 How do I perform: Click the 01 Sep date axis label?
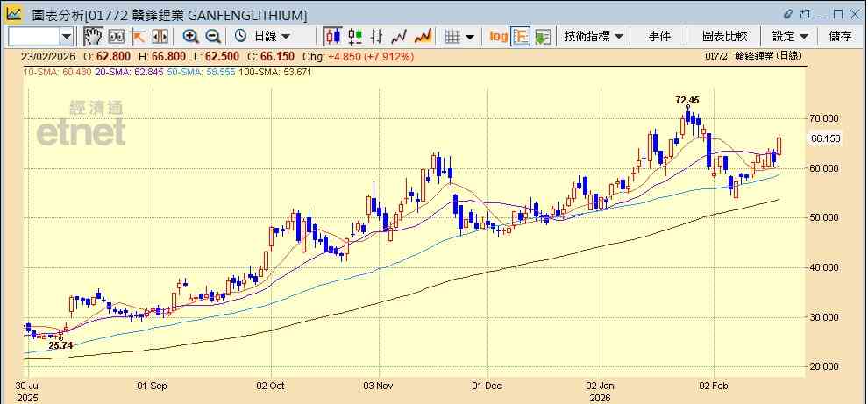click(x=153, y=386)
